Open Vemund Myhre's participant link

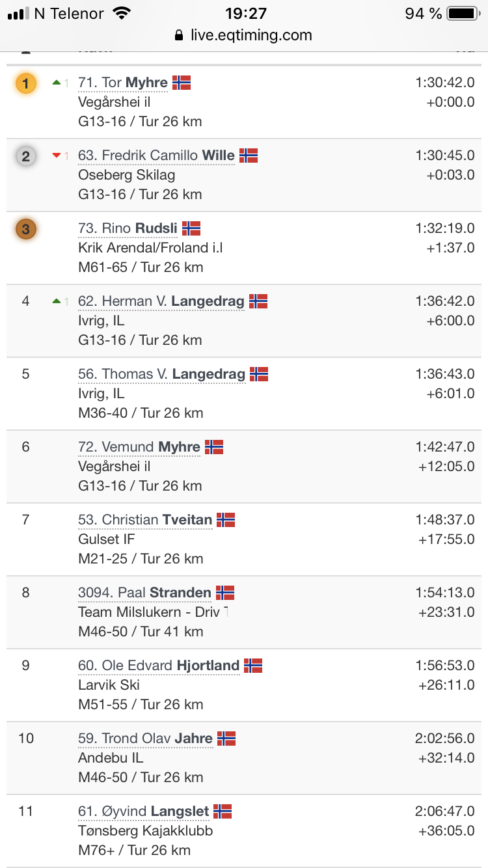(139, 447)
